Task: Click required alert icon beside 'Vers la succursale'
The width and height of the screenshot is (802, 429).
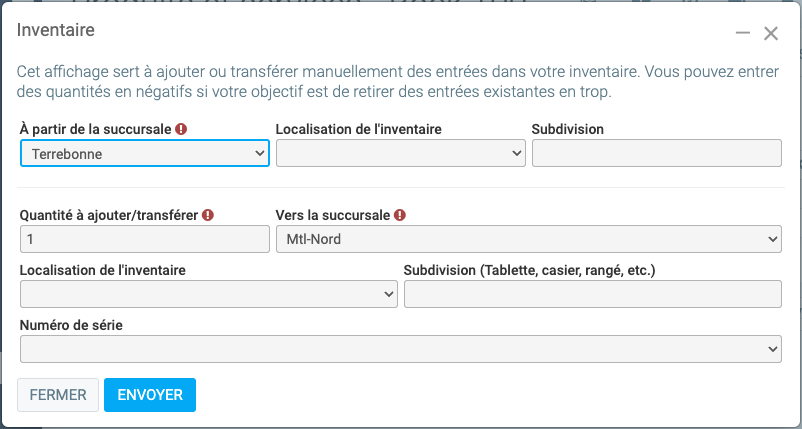Action: [x=400, y=215]
